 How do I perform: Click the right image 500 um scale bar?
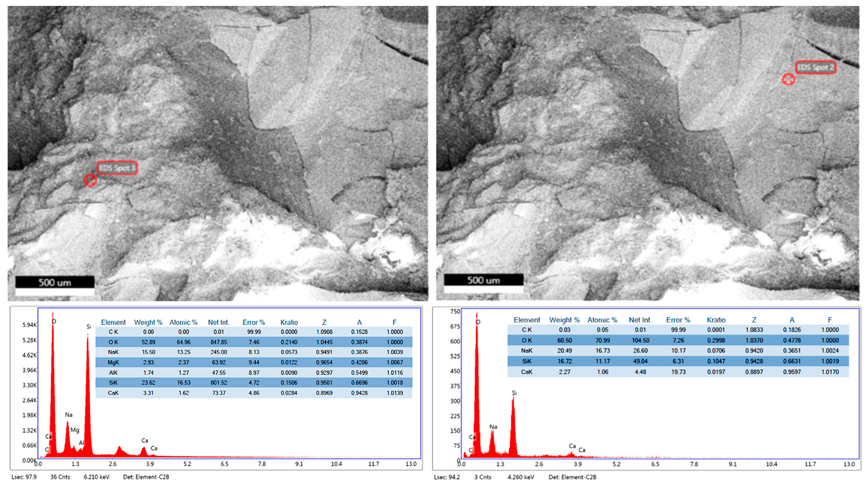tap(483, 280)
